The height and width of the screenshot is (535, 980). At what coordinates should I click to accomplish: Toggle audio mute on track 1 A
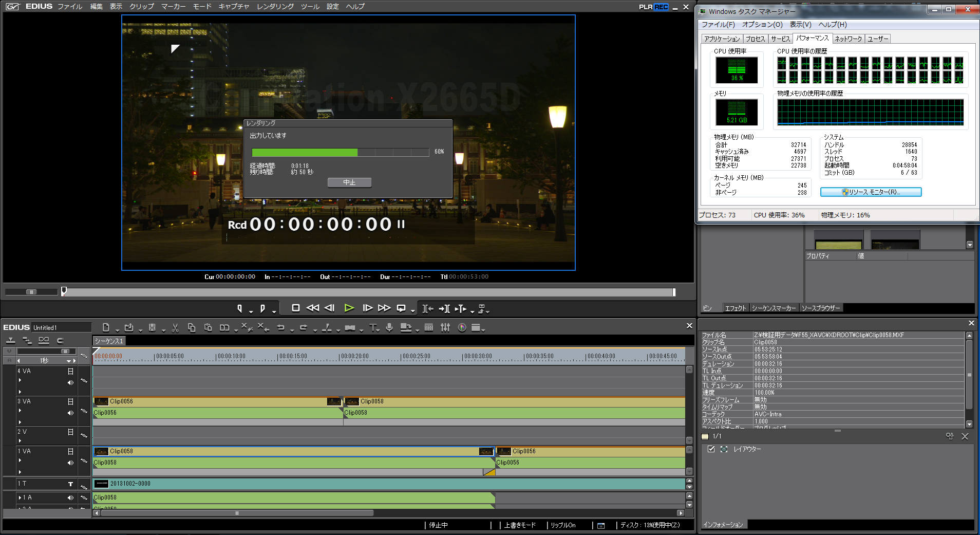pyautogui.click(x=70, y=497)
